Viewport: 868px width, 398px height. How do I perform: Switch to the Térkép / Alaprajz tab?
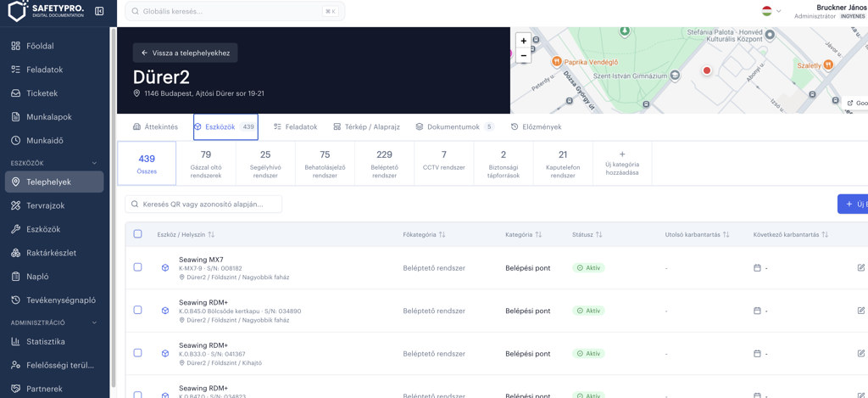click(366, 127)
